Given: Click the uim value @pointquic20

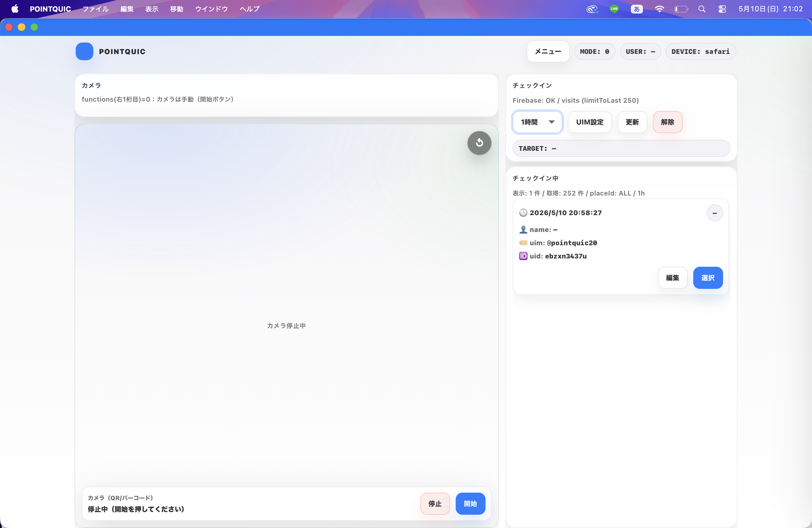Looking at the screenshot, I should 572,243.
